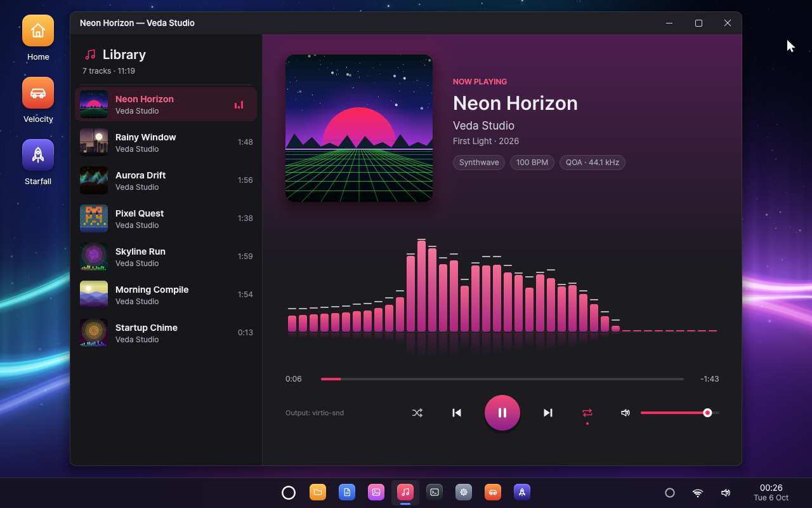812x508 pixels.
Task: Open the Starfall rocket taskbar icon
Action: (522, 492)
